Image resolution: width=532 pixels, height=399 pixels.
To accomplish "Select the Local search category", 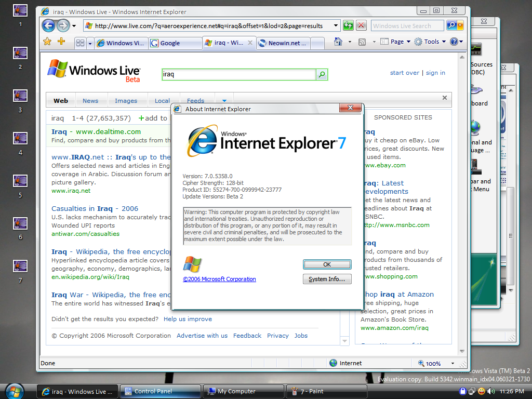I will 162,101.
